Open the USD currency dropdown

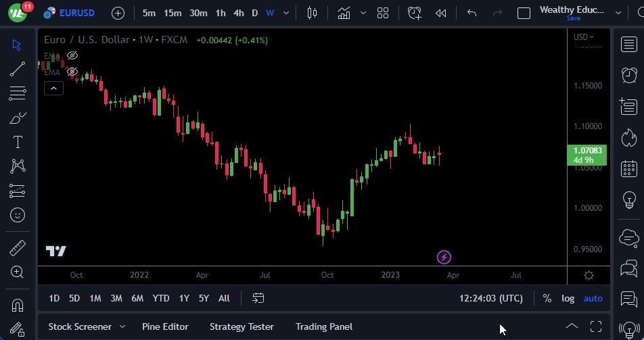(x=583, y=37)
